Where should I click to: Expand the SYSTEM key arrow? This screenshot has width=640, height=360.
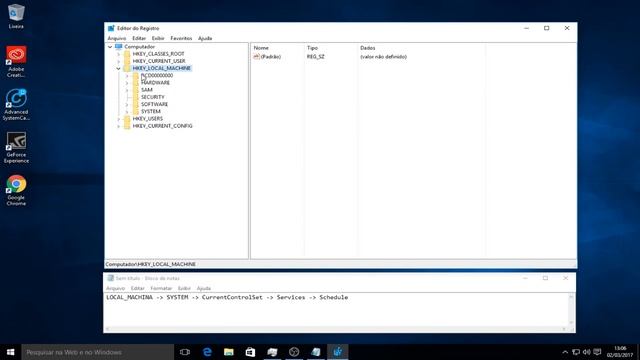127,111
